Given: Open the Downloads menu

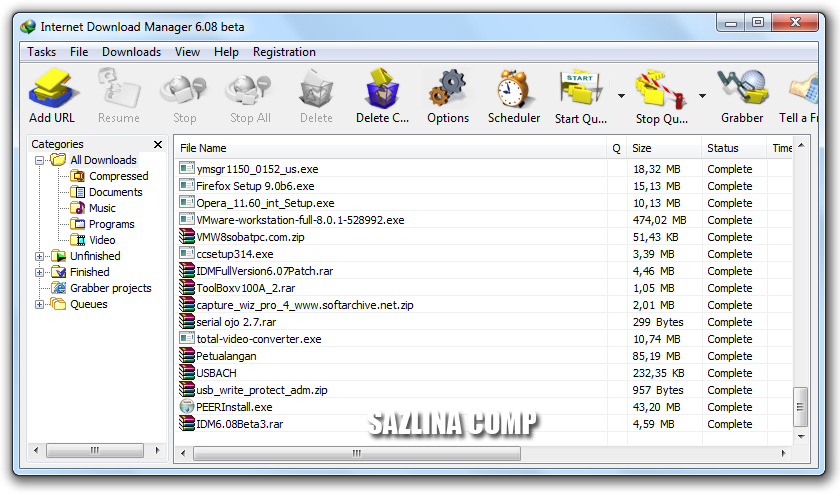Looking at the screenshot, I should coord(131,52).
